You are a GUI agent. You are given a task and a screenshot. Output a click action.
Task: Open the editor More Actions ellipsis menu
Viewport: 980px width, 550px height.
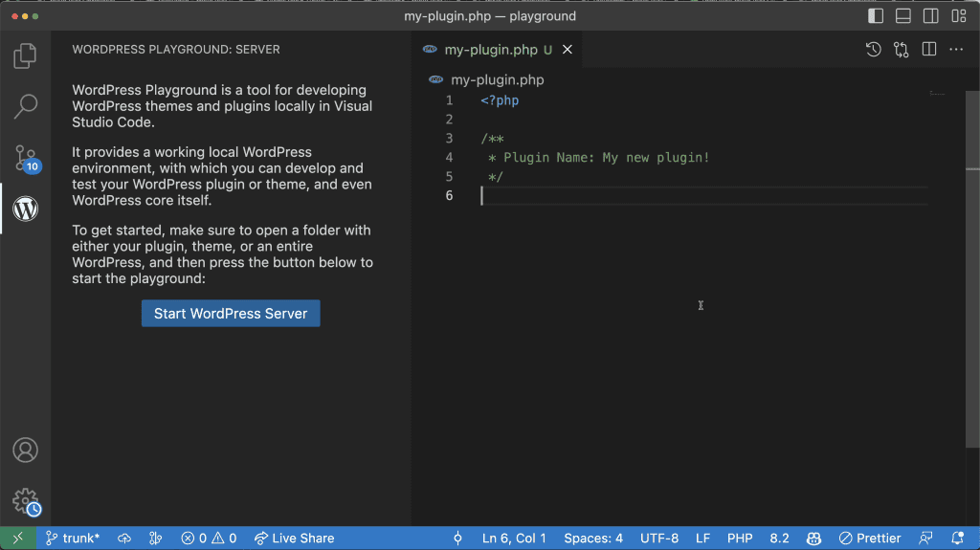(956, 50)
